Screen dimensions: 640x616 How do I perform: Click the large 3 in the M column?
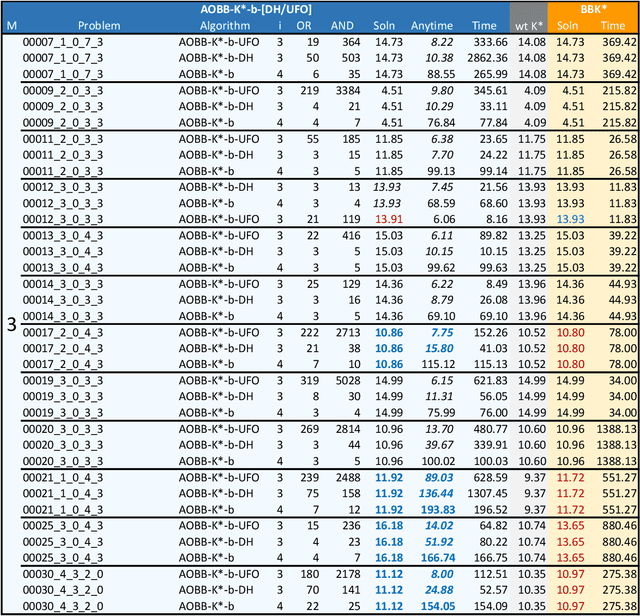pyautogui.click(x=11, y=324)
